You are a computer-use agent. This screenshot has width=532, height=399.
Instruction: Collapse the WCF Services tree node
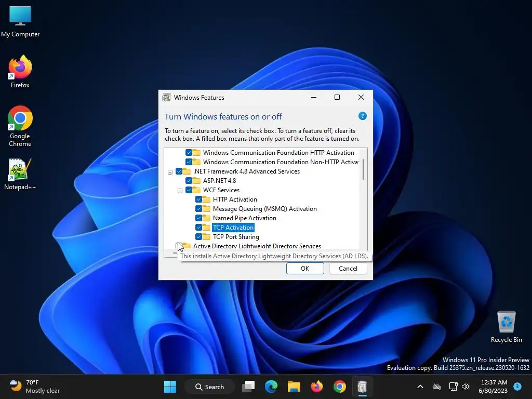tap(180, 191)
